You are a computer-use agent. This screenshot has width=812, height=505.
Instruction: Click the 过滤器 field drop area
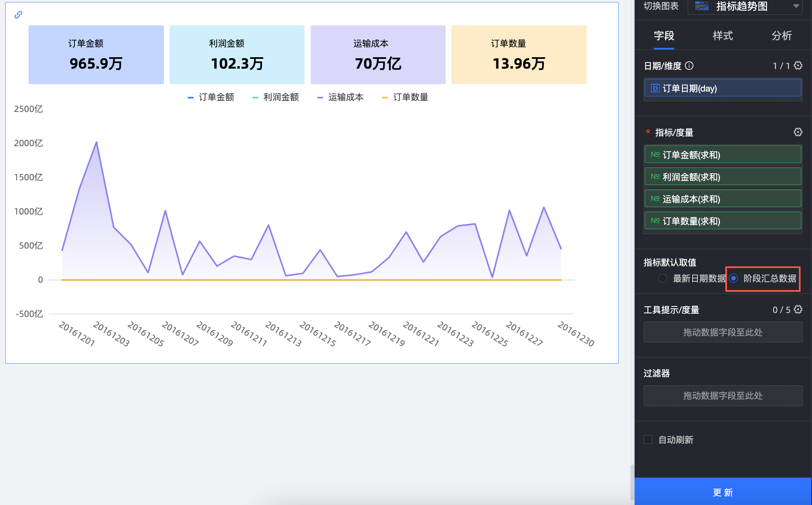click(x=722, y=396)
